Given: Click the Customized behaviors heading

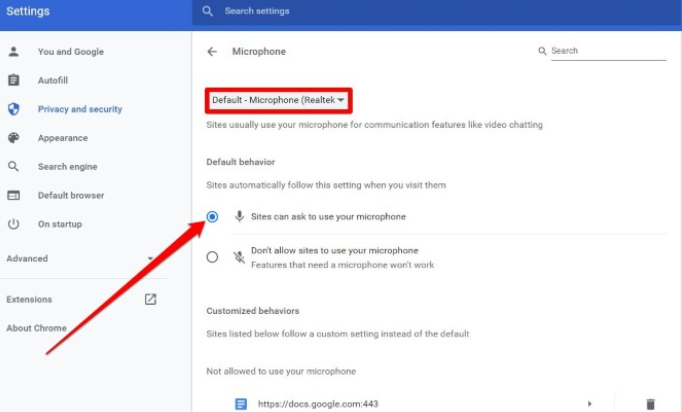Looking at the screenshot, I should [253, 311].
